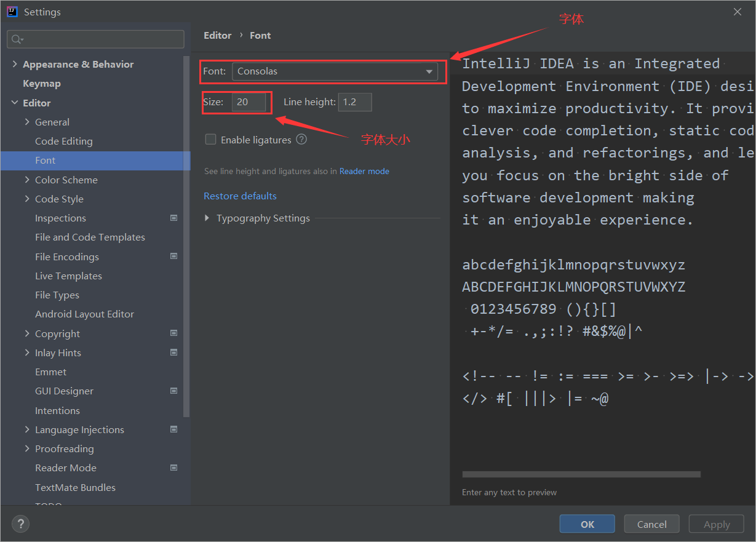Click the project-level icon next to Reader Mode
Viewport: 756px width, 542px height.
174,468
